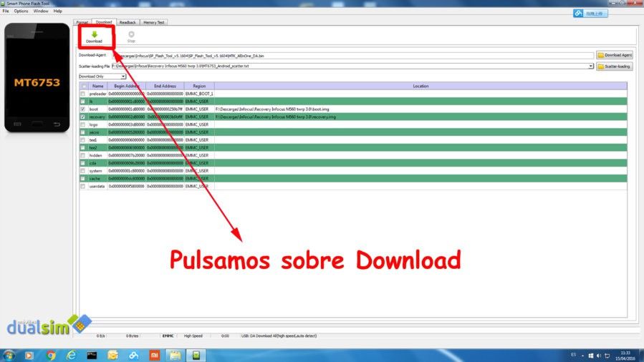This screenshot has width=644, height=362.
Task: Enable the hidden partition checkbox
Action: 83,155
